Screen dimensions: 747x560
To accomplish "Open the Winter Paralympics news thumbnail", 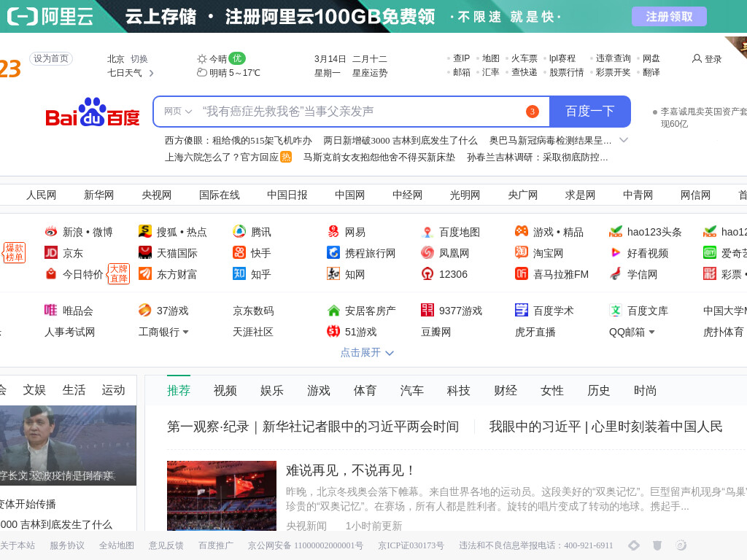I will click(222, 495).
